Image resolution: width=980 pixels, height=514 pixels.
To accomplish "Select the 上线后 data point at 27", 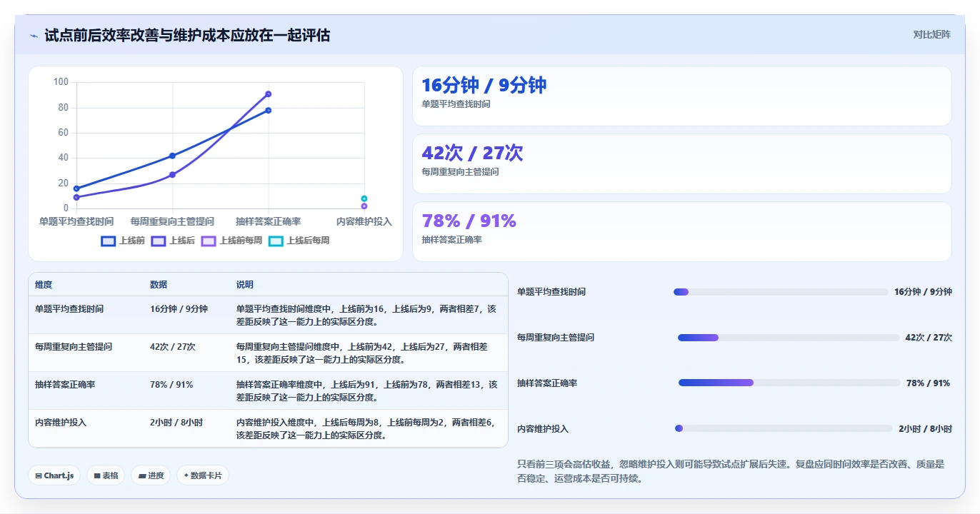I will [172, 174].
